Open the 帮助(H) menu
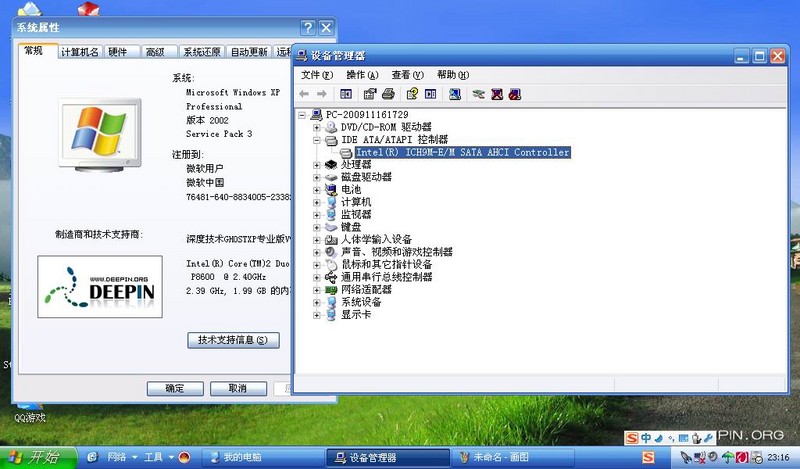The height and width of the screenshot is (469, 800). click(x=453, y=75)
